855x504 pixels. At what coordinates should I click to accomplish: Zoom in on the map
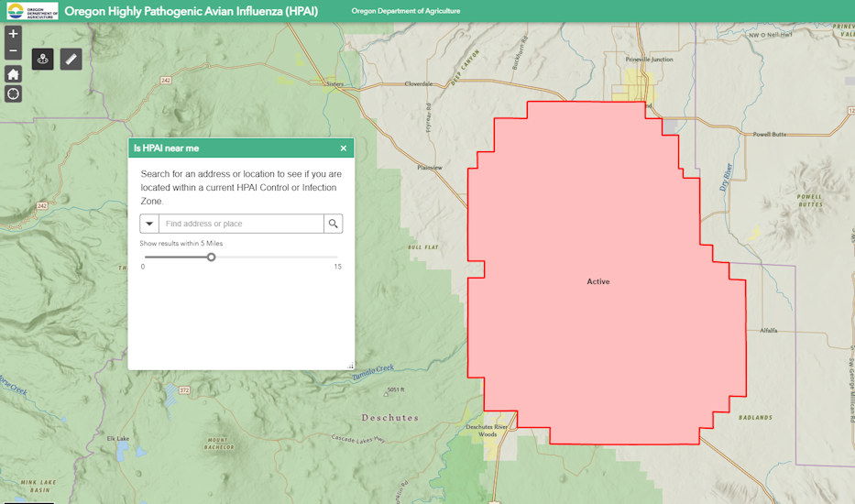tap(13, 34)
